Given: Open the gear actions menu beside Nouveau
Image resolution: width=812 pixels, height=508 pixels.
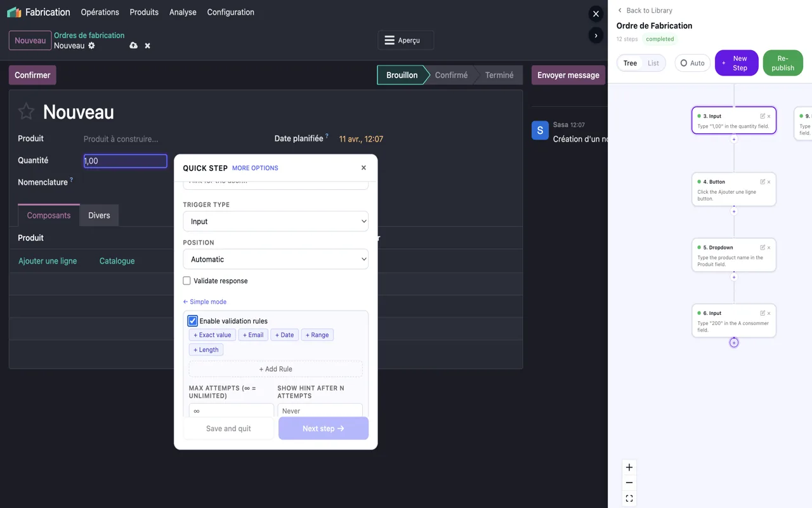Looking at the screenshot, I should (91, 46).
